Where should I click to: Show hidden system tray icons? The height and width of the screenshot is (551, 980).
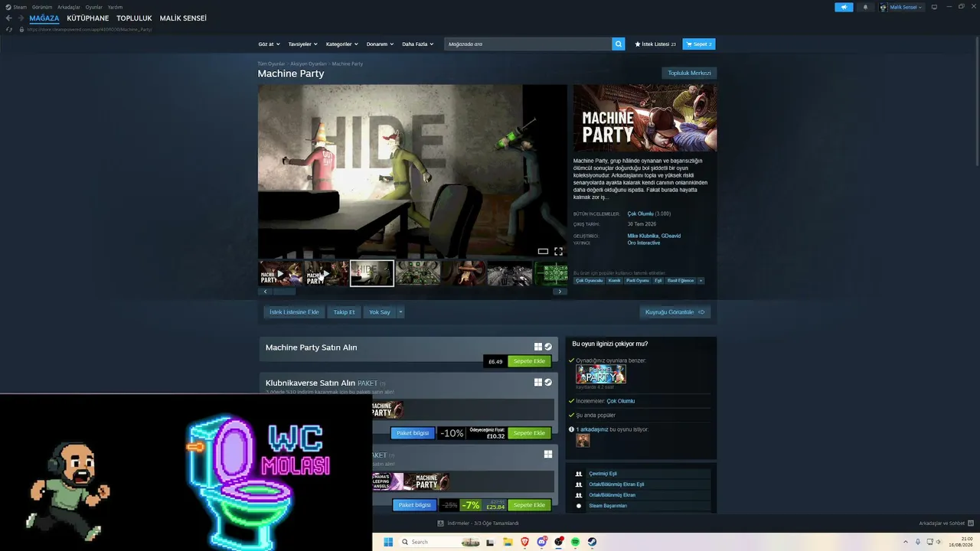[906, 542]
